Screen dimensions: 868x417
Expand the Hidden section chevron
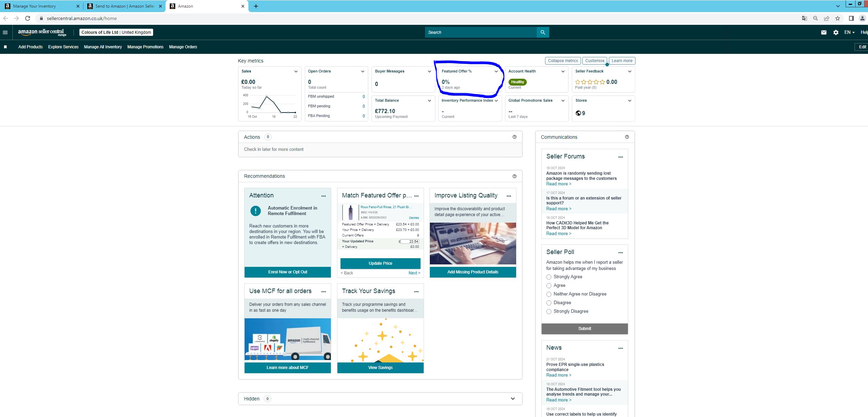(x=513, y=399)
